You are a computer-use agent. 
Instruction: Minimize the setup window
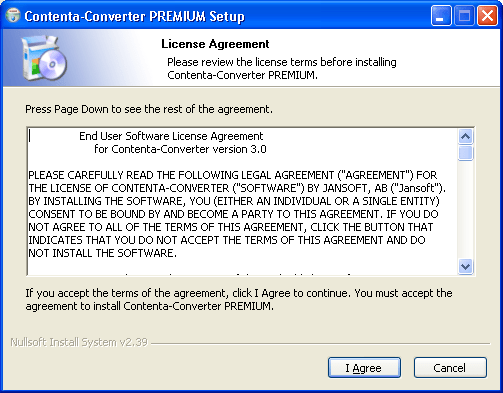tap(441, 16)
